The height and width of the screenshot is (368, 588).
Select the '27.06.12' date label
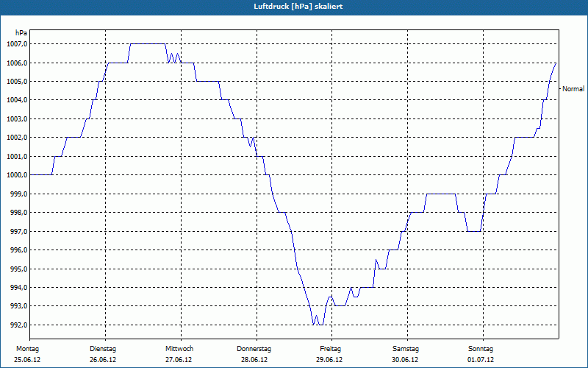coord(179,360)
